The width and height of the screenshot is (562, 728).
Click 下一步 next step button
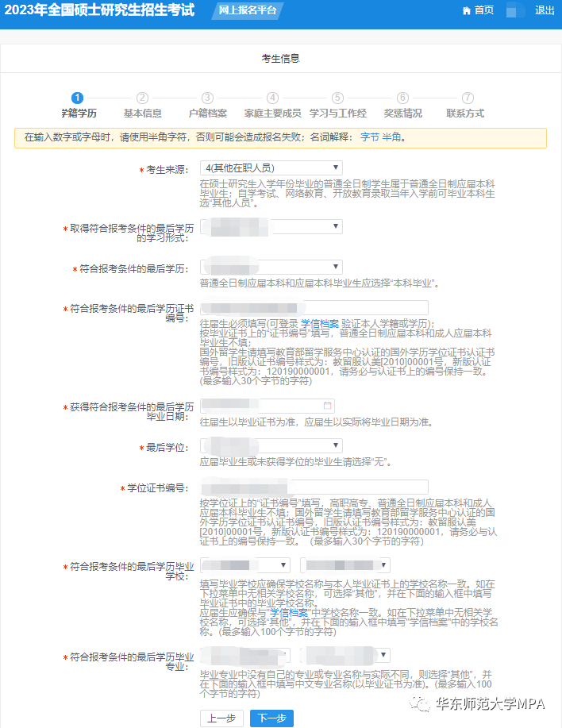[272, 718]
